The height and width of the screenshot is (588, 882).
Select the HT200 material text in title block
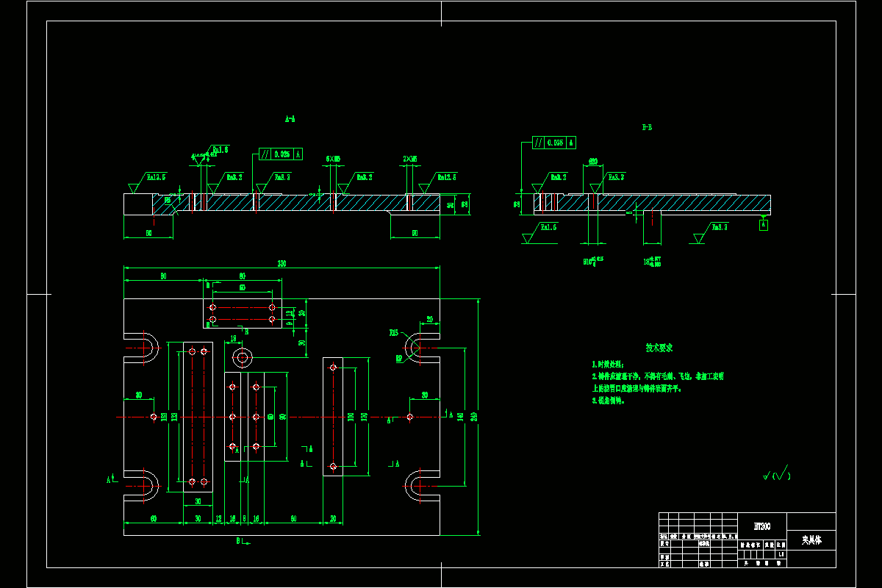point(761,526)
